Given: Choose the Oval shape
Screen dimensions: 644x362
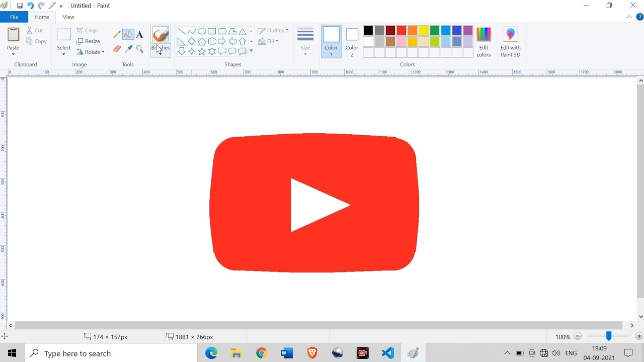Looking at the screenshot, I should 202,31.
